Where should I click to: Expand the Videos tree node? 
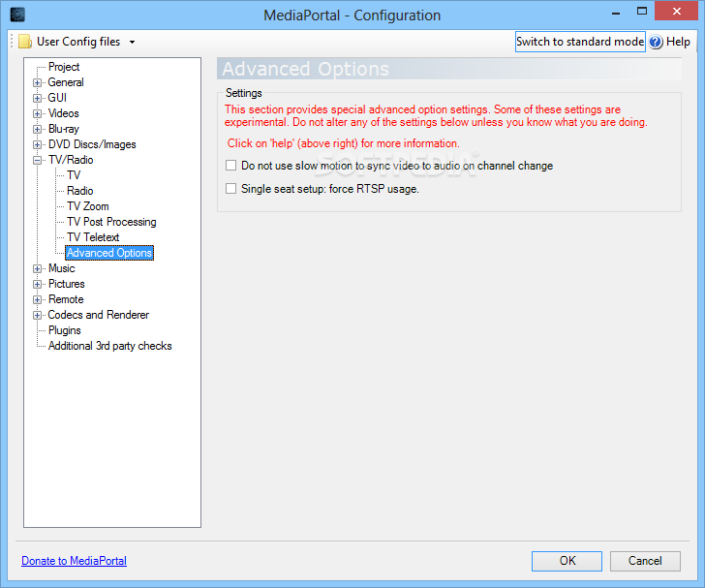(38, 113)
